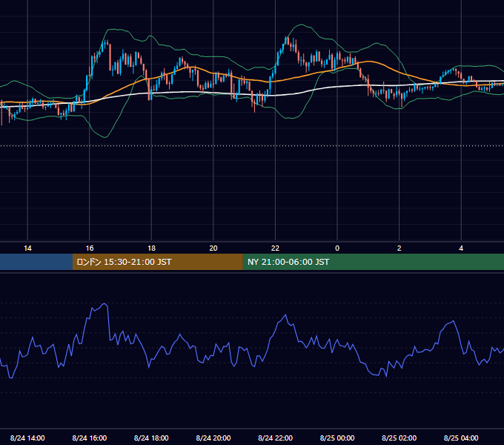
Task: Click the 8/25 04:00 date label
Action: coord(461,438)
